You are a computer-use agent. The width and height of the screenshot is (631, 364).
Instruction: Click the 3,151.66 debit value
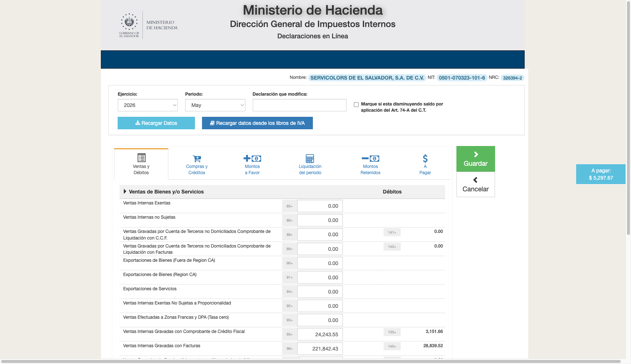pos(434,332)
